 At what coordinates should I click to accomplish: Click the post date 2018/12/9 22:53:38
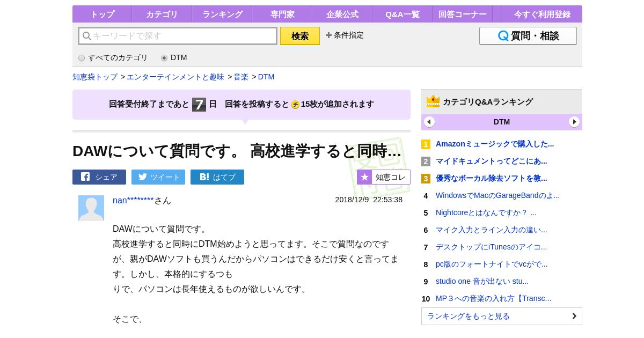point(369,200)
